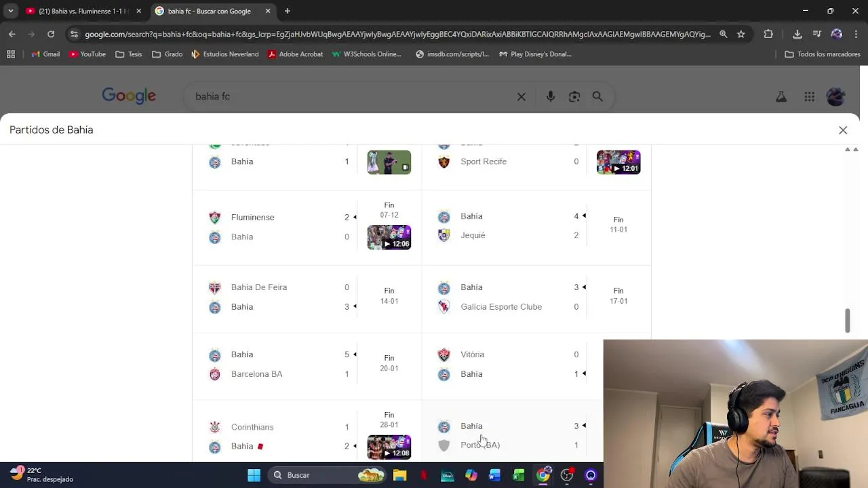Expand the Todos los marcadores folder
Image resolution: width=868 pixels, height=488 pixels.
822,54
